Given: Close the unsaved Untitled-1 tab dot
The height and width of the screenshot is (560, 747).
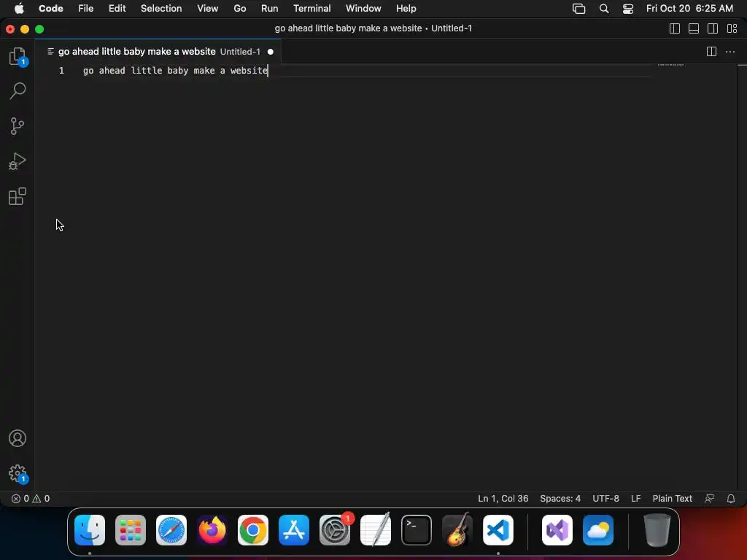Looking at the screenshot, I should point(271,52).
